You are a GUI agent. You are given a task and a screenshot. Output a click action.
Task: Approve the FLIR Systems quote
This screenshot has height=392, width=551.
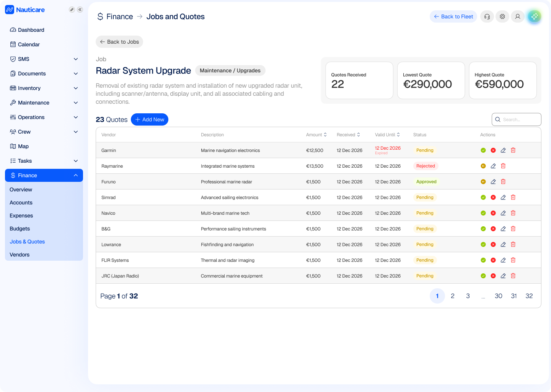click(x=483, y=260)
